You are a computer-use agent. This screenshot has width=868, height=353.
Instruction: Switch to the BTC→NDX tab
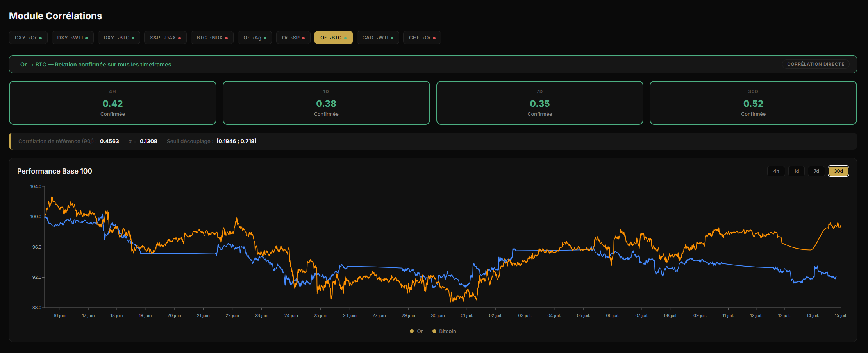(x=212, y=38)
